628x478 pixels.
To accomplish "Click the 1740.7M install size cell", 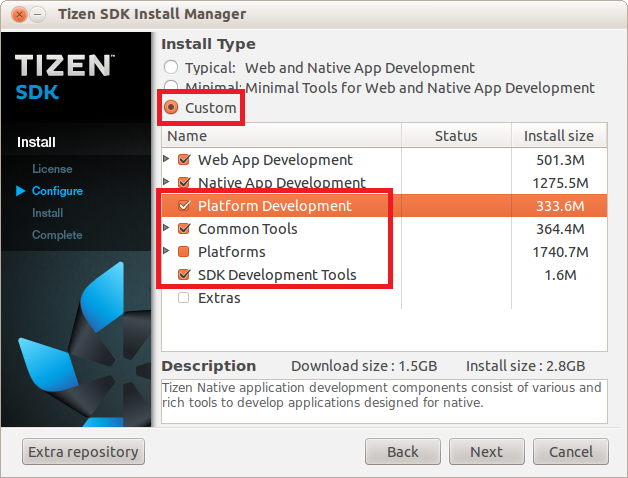I will [x=560, y=252].
